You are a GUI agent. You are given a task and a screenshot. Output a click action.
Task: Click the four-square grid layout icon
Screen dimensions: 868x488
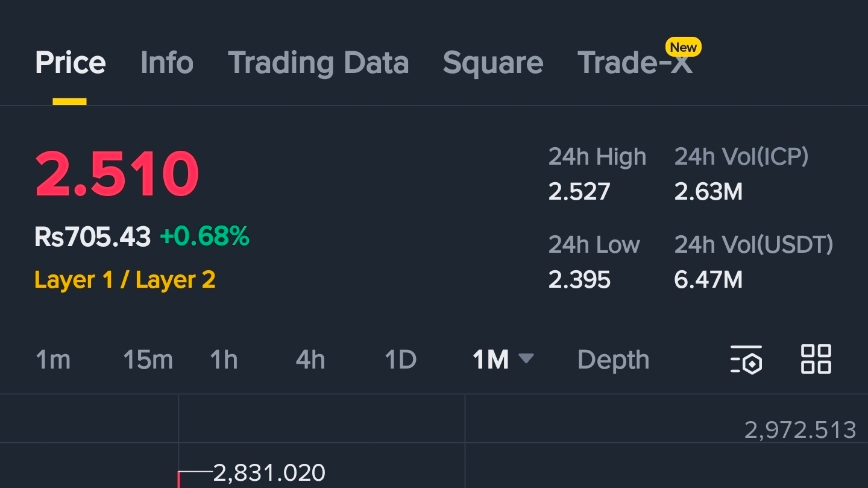(x=816, y=360)
